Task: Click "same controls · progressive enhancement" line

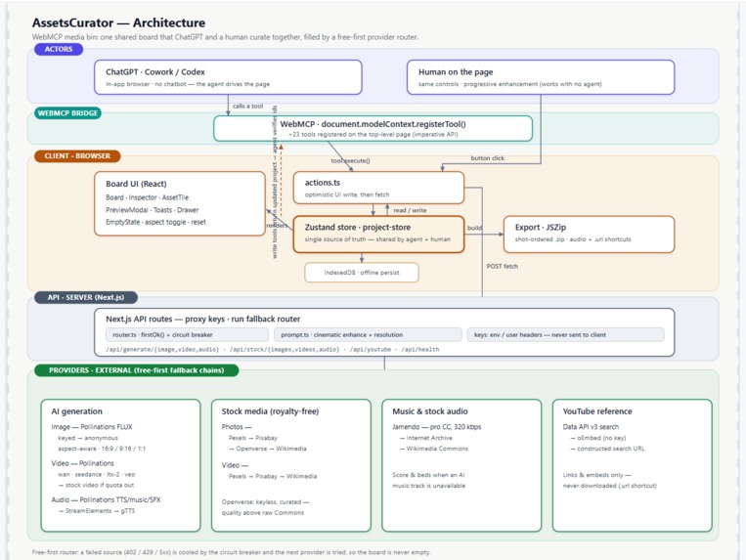Action: coord(509,84)
